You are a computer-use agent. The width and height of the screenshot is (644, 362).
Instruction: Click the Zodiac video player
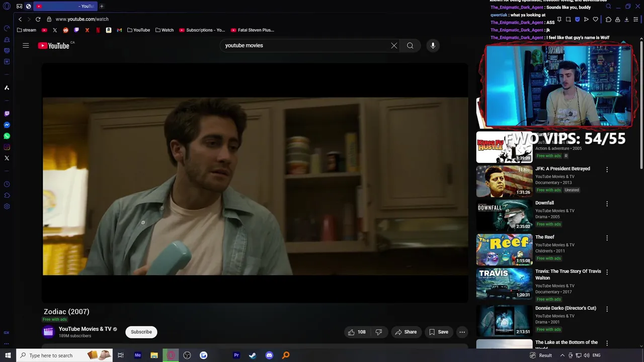point(255,184)
